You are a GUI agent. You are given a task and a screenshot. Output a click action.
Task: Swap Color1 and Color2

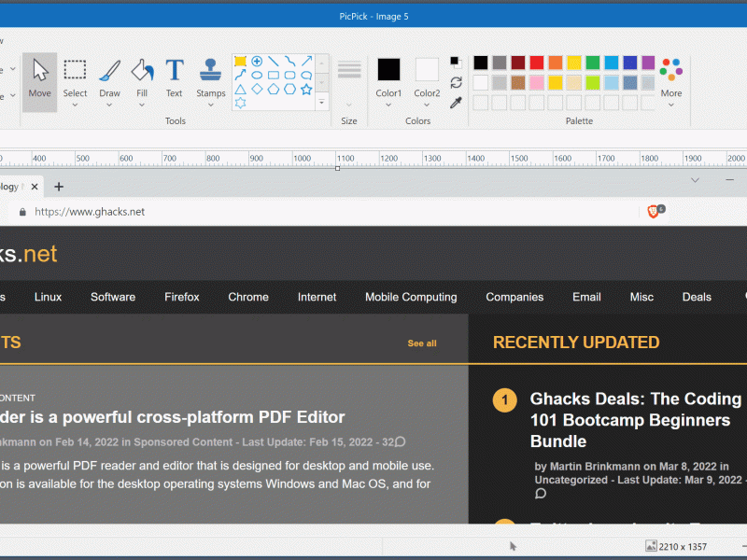[x=456, y=82]
